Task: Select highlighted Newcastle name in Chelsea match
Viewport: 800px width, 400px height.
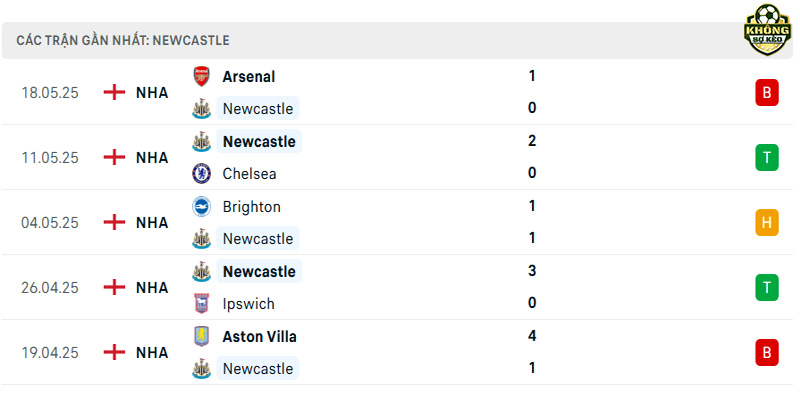Action: click(259, 141)
